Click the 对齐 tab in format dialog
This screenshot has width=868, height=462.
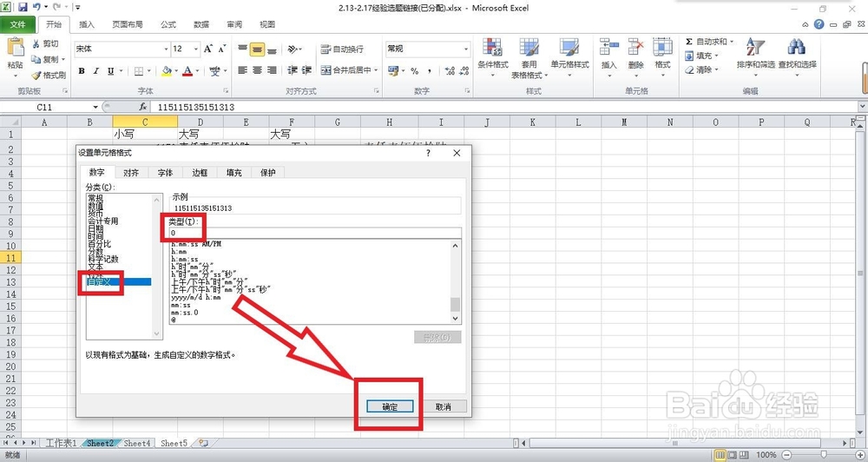point(131,173)
